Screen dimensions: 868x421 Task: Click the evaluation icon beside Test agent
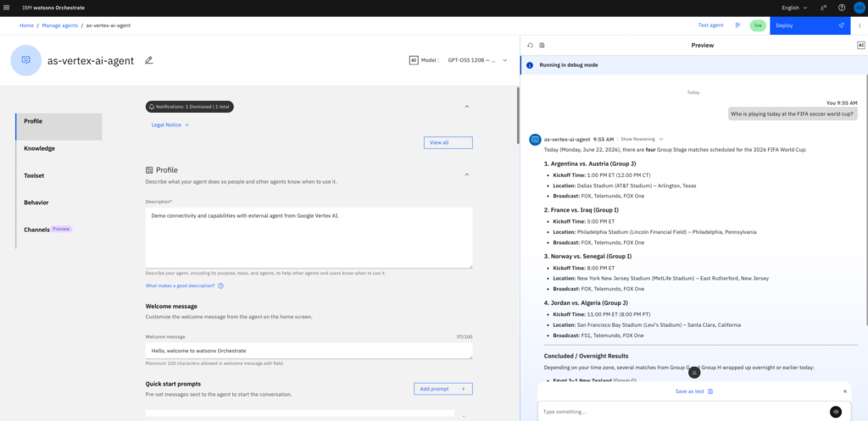click(738, 25)
